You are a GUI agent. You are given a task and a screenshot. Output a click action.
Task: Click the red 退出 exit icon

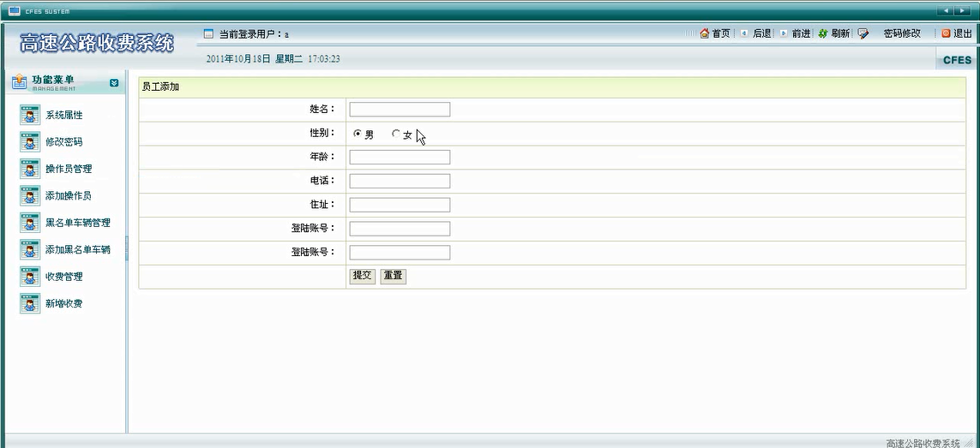(x=947, y=33)
